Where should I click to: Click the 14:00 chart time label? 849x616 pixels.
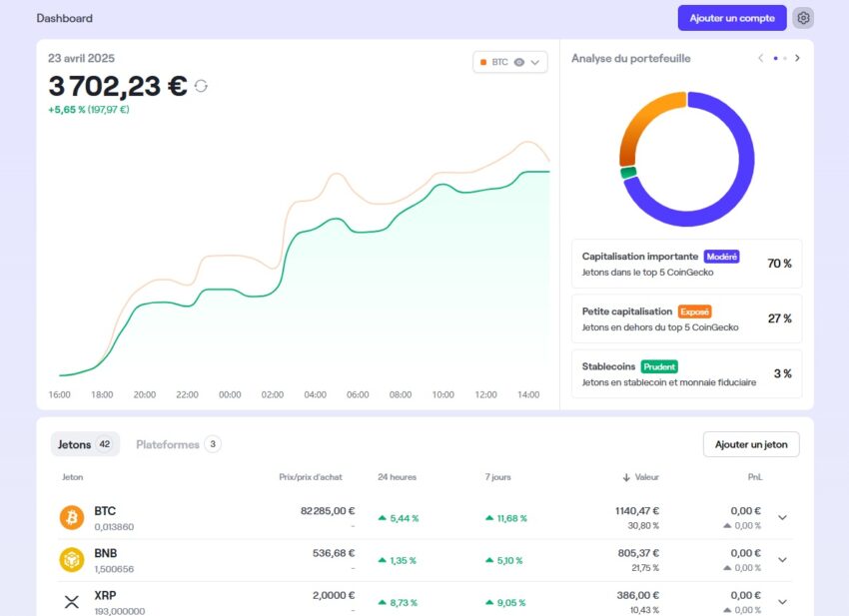[528, 394]
